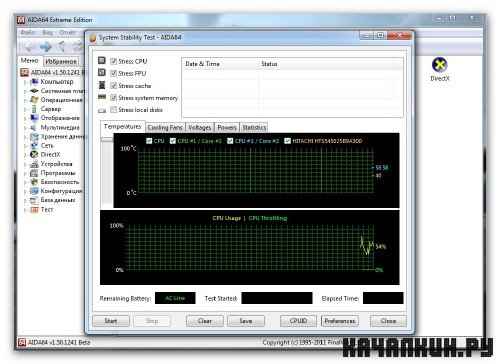Expand the Безопасность tree node
This screenshot has width=500, height=364.
point(25,182)
